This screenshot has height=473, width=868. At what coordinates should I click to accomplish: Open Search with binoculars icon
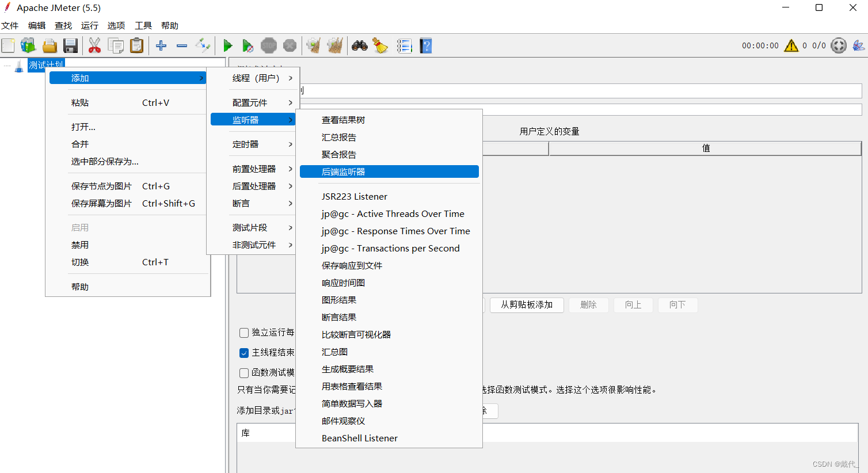point(360,45)
